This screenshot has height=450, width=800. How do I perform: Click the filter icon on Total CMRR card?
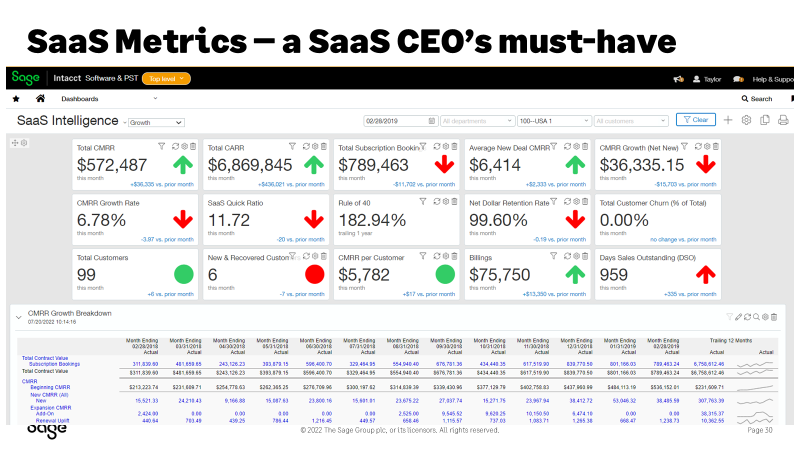coord(162,146)
